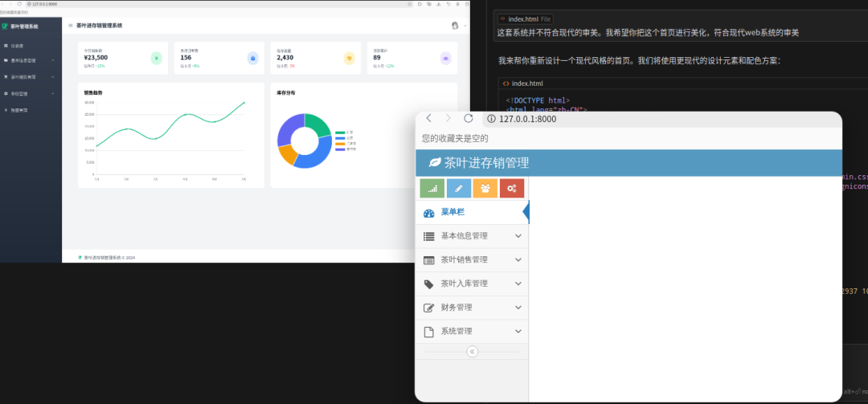Click the 库存分布 chart title
Screen dimensions: 868x404
coord(285,93)
